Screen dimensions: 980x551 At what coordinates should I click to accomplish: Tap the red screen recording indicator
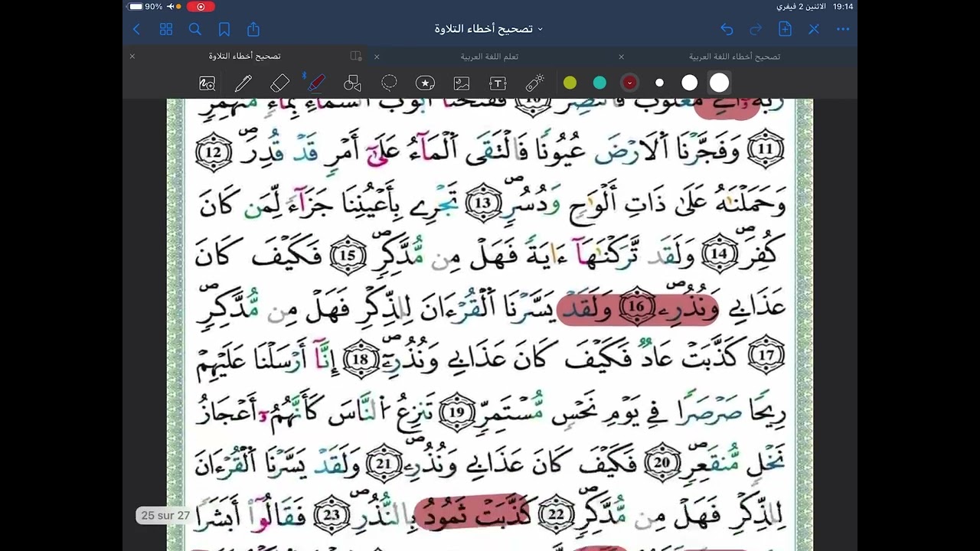[x=201, y=6]
